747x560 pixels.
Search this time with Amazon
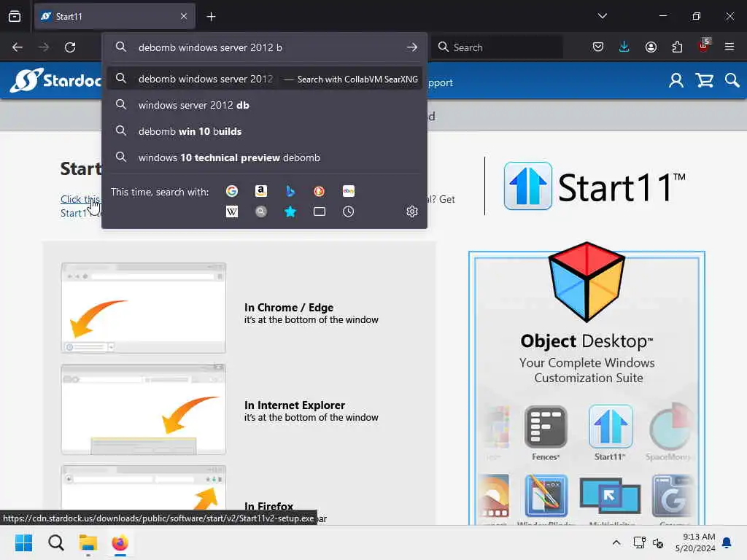(261, 191)
